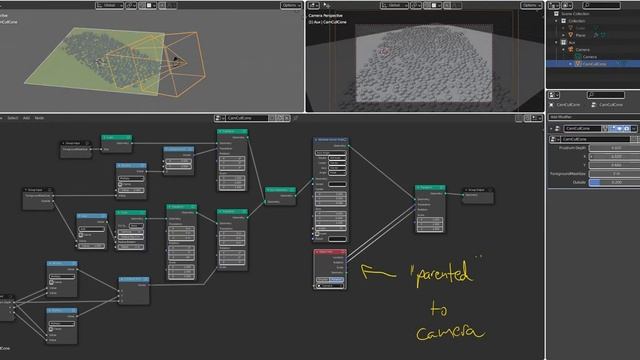Open Outliner display mode dropdown
Screen dimensions: 640x360
567,5
